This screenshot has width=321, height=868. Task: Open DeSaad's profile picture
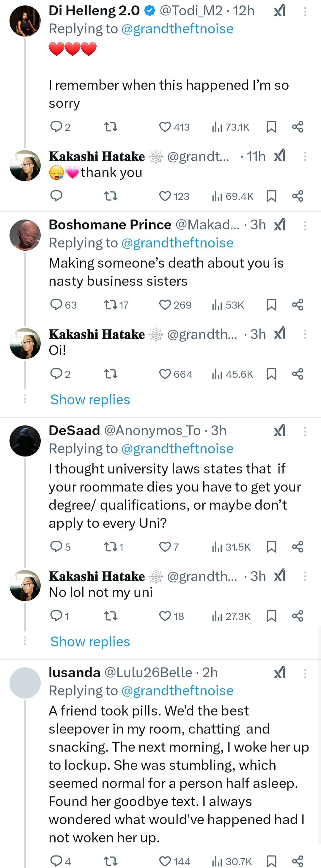(x=25, y=441)
